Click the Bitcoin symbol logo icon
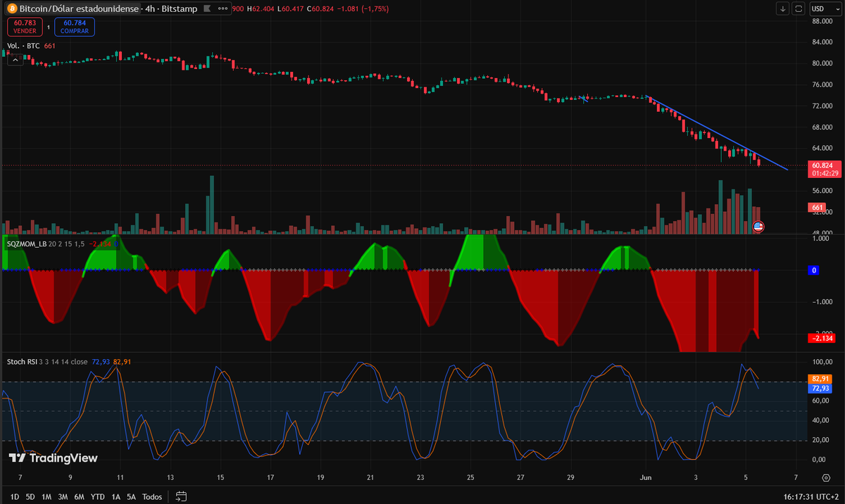845x504 pixels. click(x=12, y=8)
